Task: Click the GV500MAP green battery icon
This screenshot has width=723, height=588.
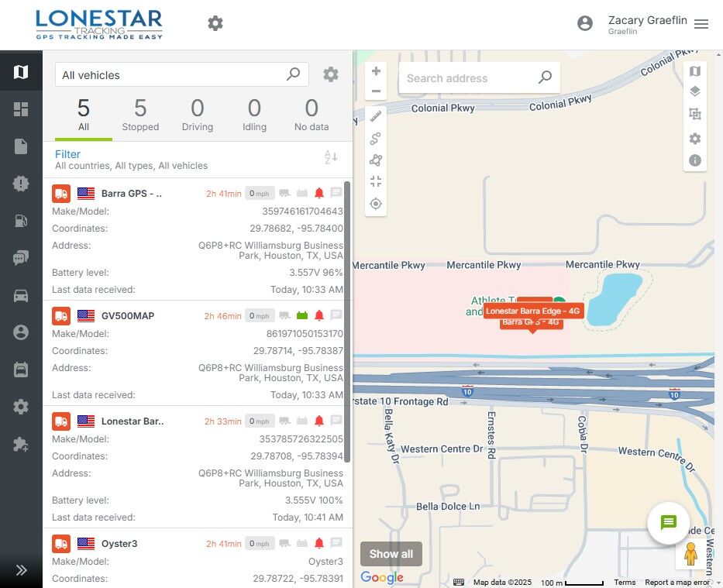Action: point(302,315)
